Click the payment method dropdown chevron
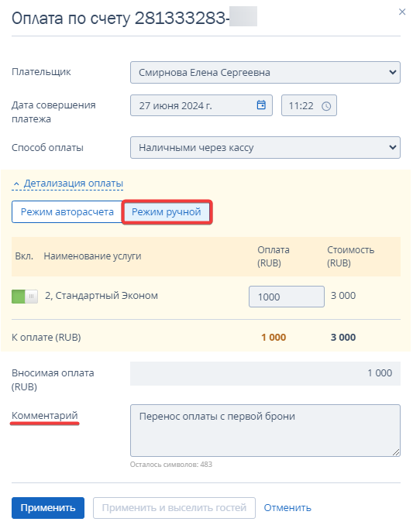 [393, 147]
